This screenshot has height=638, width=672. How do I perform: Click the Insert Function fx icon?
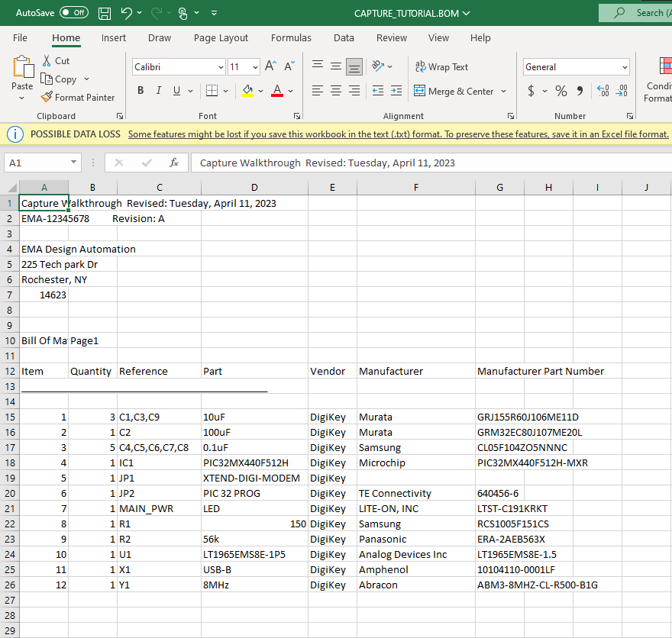tap(174, 163)
